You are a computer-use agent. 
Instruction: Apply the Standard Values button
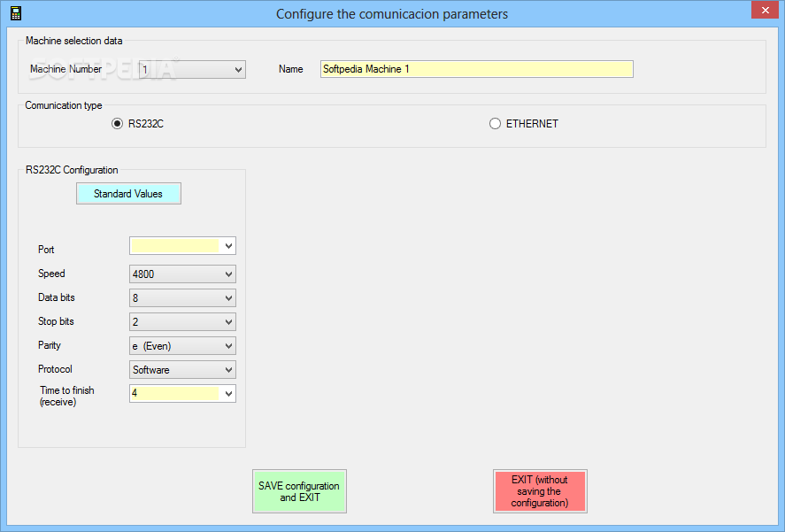tap(128, 193)
